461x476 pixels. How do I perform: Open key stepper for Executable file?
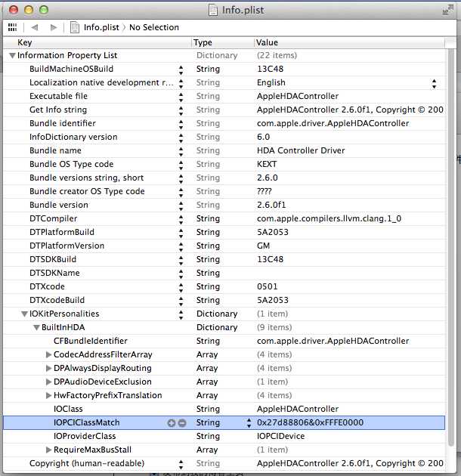181,97
